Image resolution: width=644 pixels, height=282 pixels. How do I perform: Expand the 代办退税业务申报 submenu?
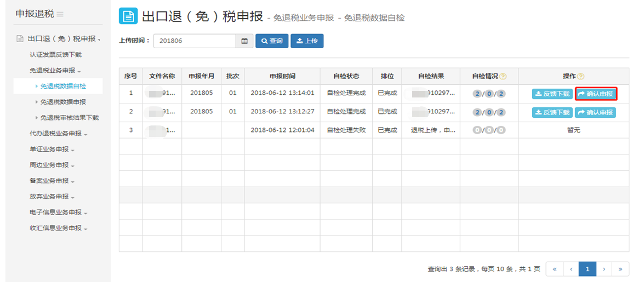pyautogui.click(x=59, y=134)
